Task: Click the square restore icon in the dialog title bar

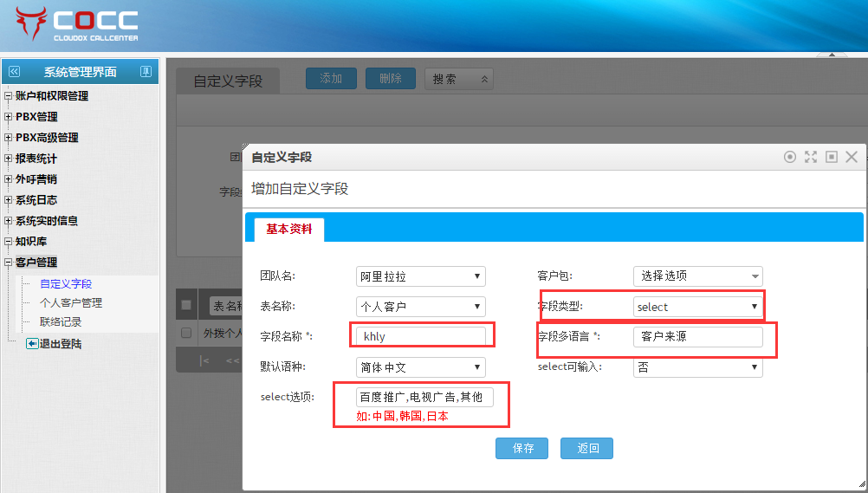Action: [x=832, y=157]
